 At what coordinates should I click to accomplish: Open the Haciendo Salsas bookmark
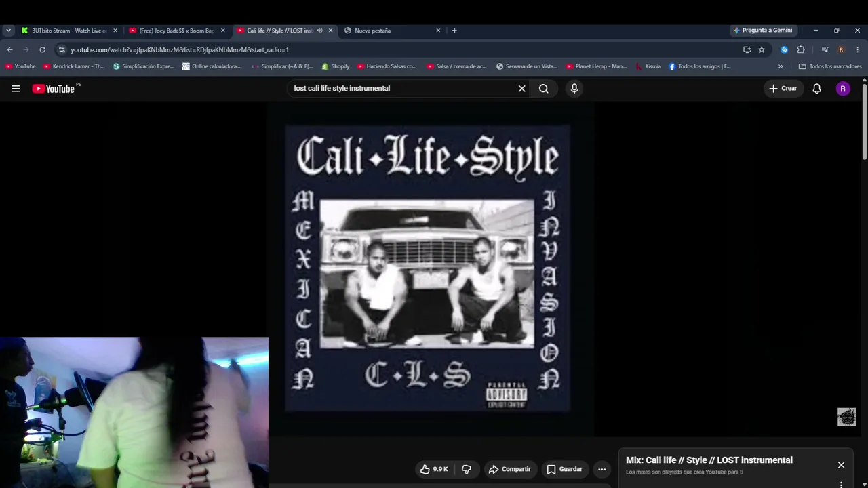coord(387,66)
